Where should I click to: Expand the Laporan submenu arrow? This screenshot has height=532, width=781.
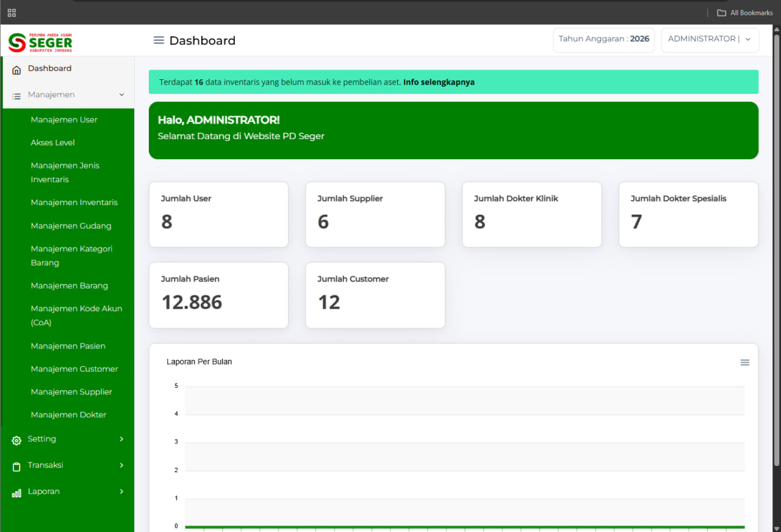tap(121, 491)
